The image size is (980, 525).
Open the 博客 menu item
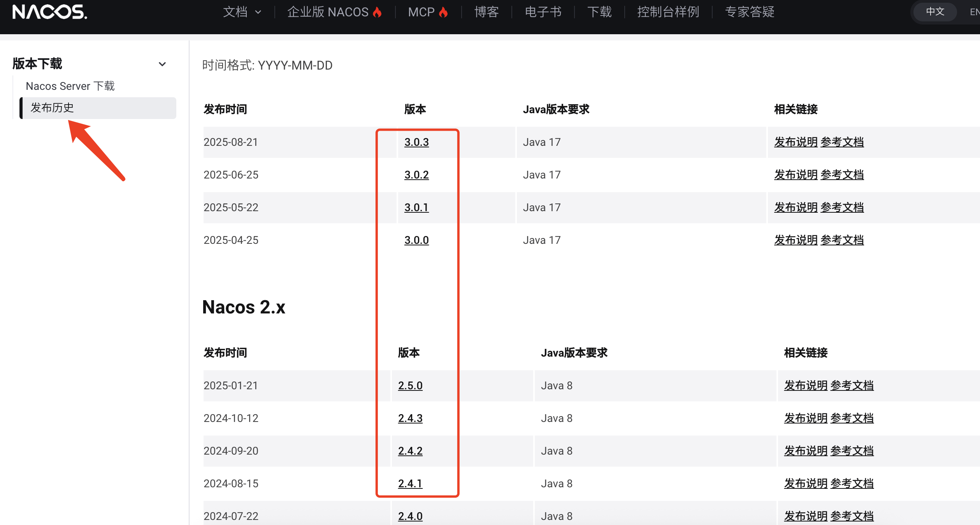(x=486, y=12)
